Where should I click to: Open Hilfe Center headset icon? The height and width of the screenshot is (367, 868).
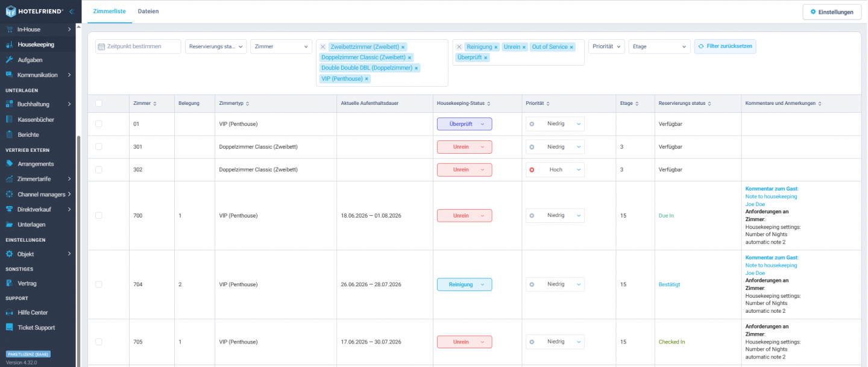point(9,313)
